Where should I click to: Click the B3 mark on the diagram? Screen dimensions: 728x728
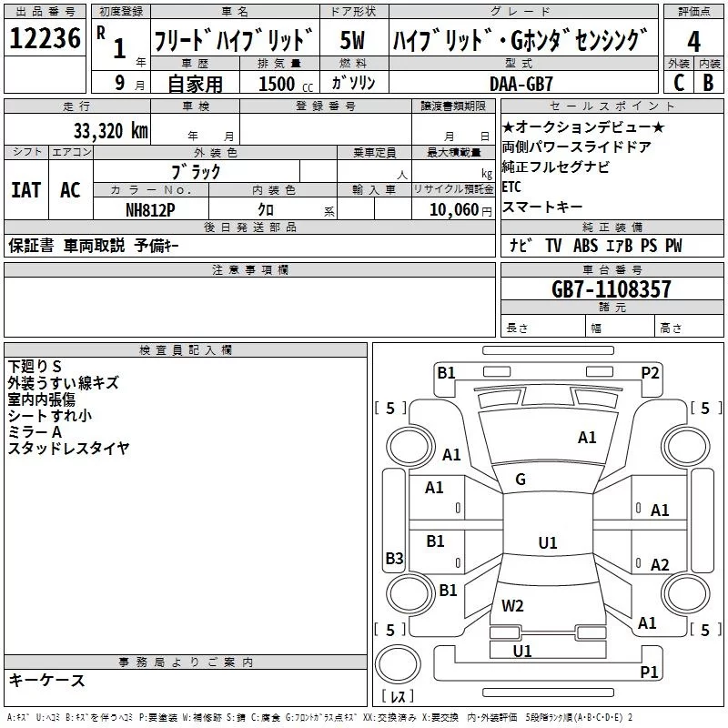click(395, 558)
